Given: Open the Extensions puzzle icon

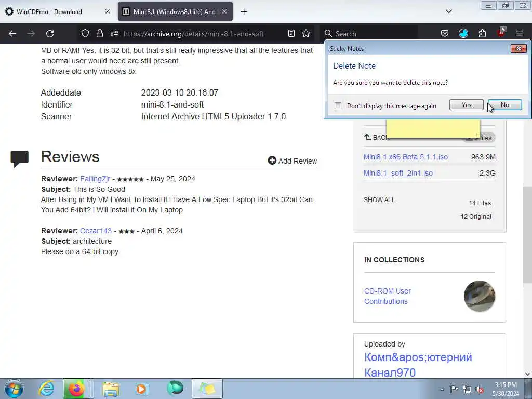Looking at the screenshot, I should 482,33.
